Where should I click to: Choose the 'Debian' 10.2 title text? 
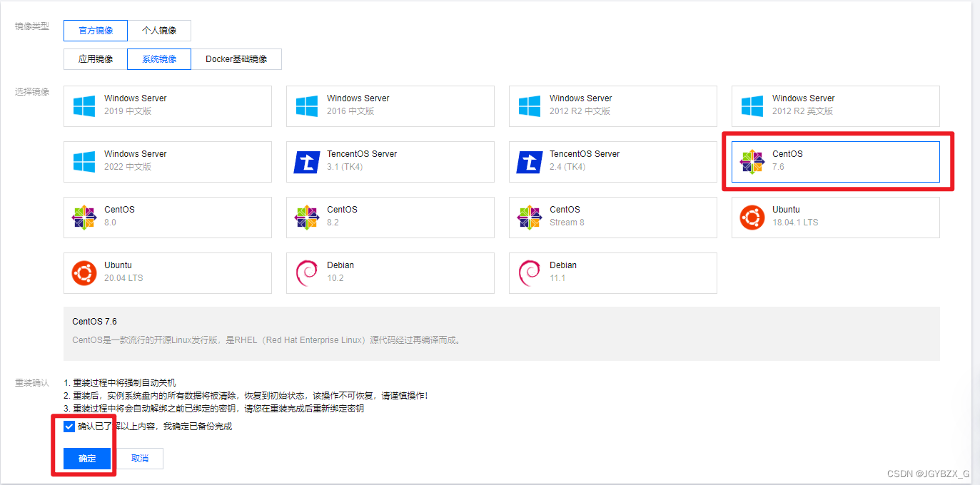point(340,265)
